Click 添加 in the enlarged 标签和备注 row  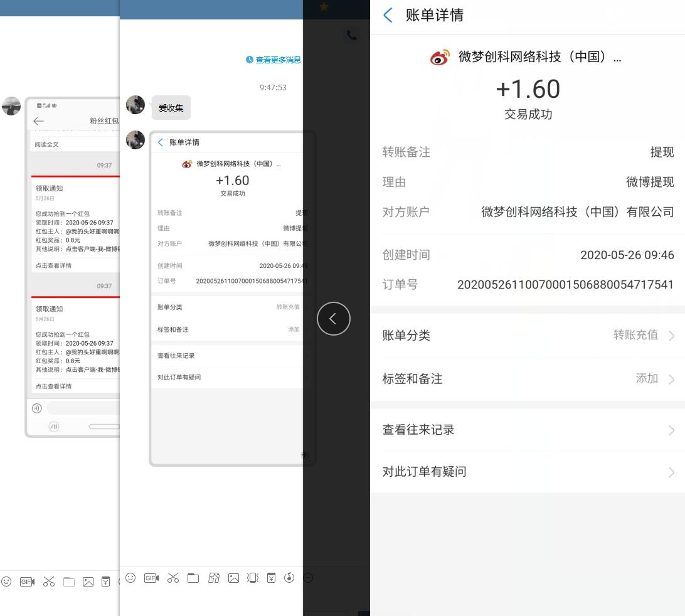pos(647,378)
